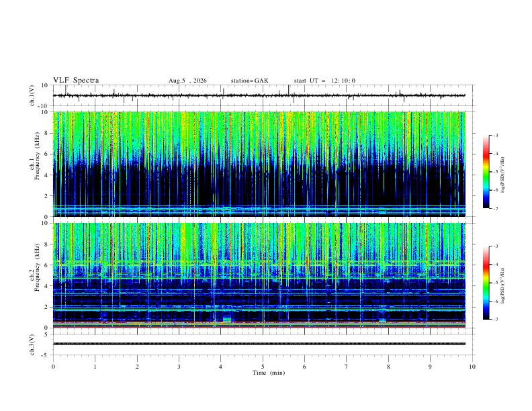This screenshot has width=532, height=411.
Task: Click the ch.1 spectrogram panel
Action: click(x=259, y=164)
